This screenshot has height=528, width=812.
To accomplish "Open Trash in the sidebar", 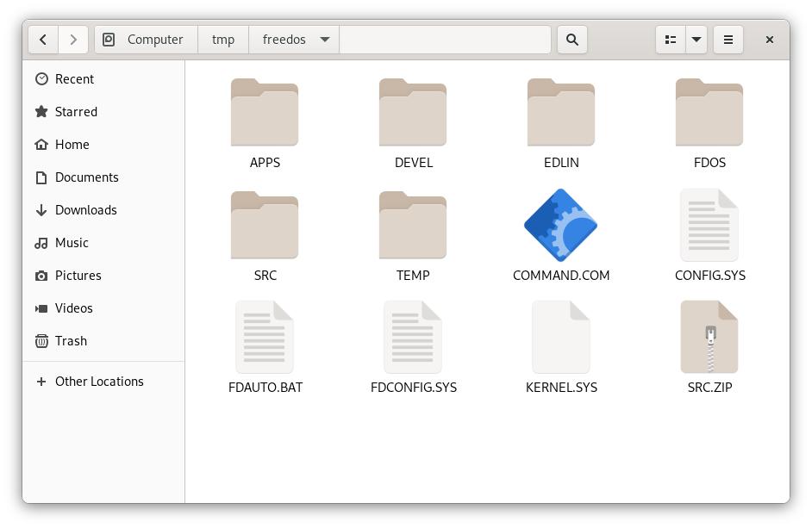I will pos(103,340).
